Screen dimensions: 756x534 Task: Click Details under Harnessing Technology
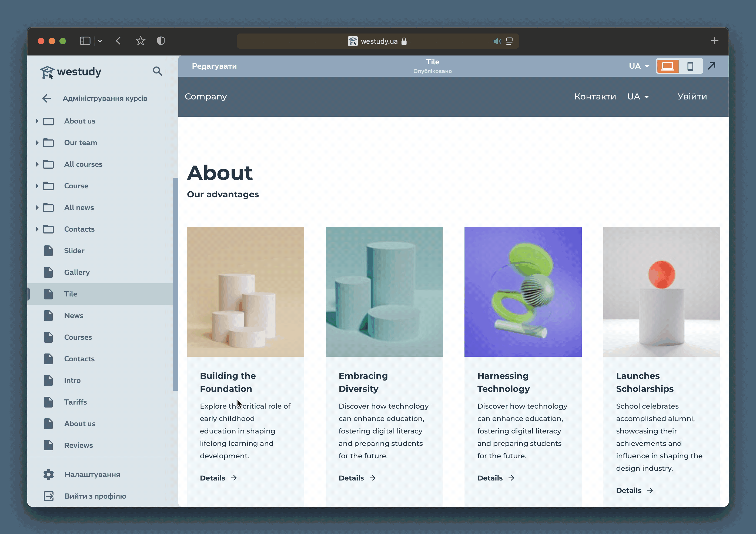point(496,478)
